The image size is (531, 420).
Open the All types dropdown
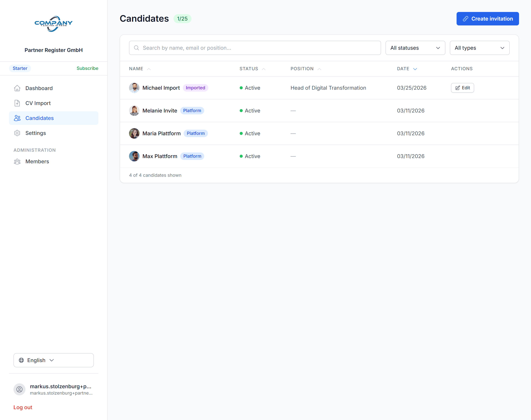click(479, 48)
